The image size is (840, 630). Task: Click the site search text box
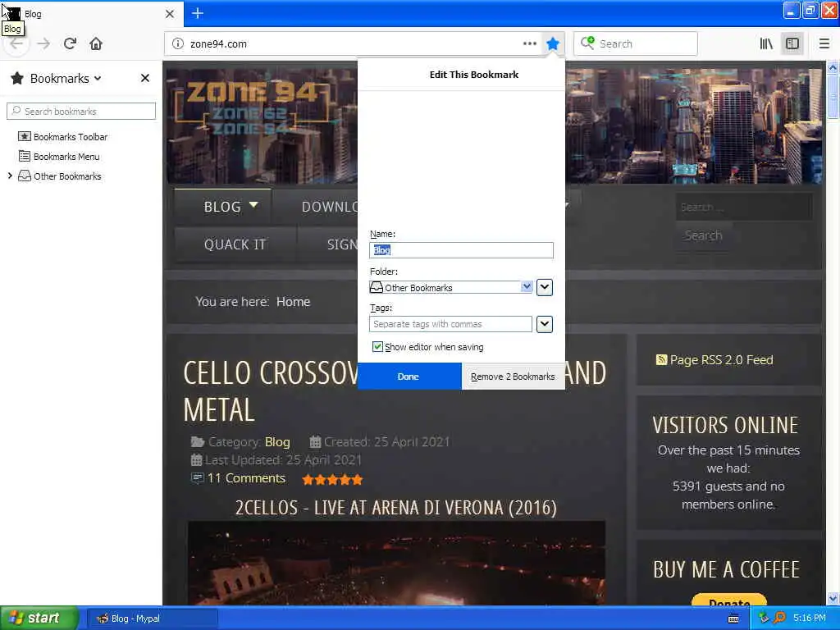[743, 207]
